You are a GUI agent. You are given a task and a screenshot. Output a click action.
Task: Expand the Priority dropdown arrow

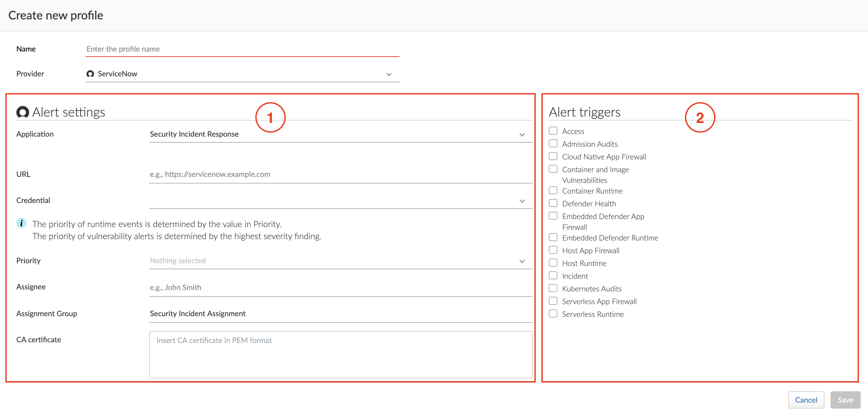[x=522, y=261]
